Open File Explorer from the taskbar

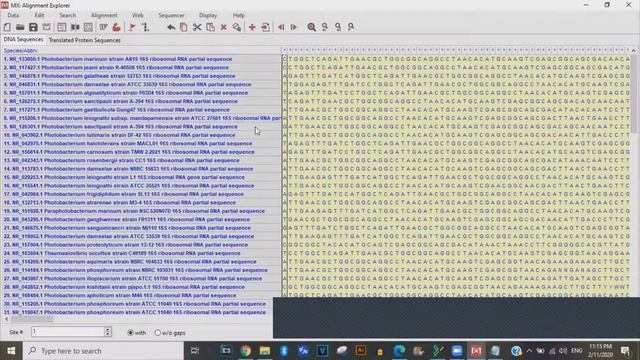point(264,351)
